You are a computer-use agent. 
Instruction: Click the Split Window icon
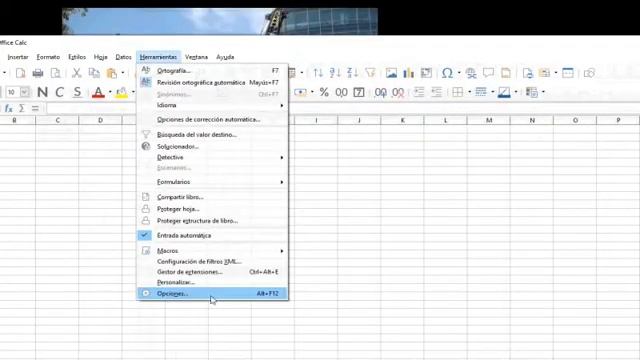568,73
